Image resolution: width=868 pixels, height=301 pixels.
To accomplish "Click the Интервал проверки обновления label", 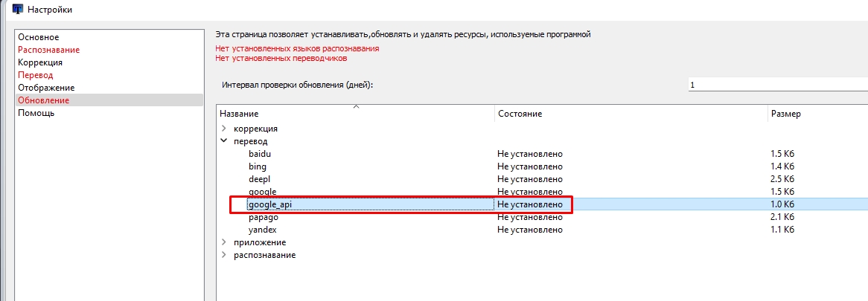I will coord(298,85).
